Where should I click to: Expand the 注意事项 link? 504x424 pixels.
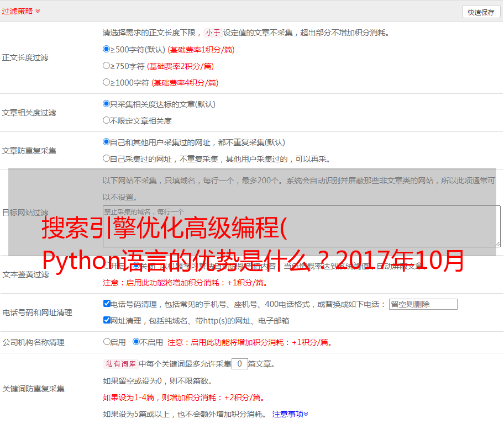[x=290, y=414]
